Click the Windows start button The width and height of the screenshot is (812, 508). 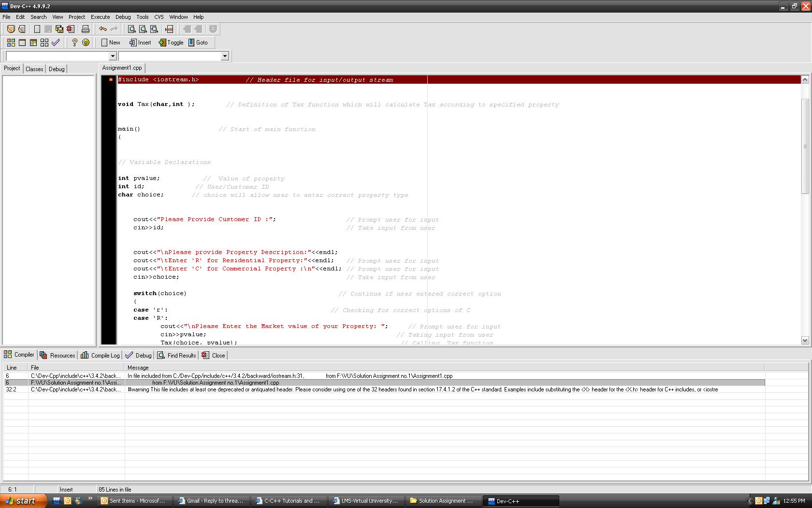pos(23,501)
